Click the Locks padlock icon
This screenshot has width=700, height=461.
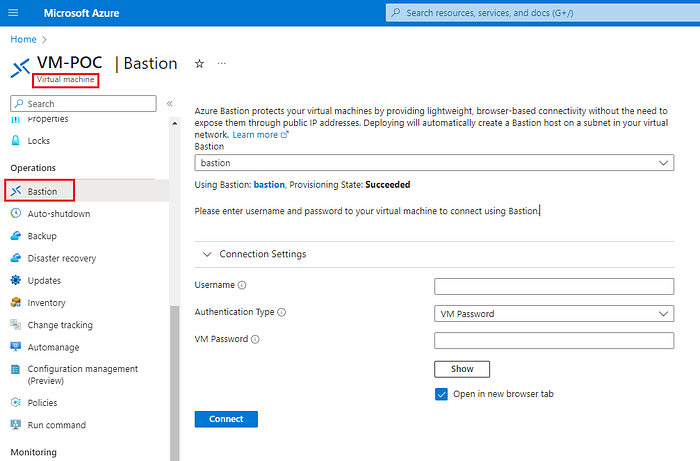[16, 141]
